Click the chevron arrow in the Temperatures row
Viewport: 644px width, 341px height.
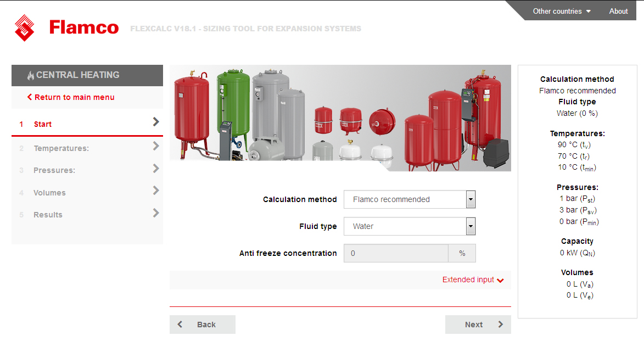click(x=156, y=146)
